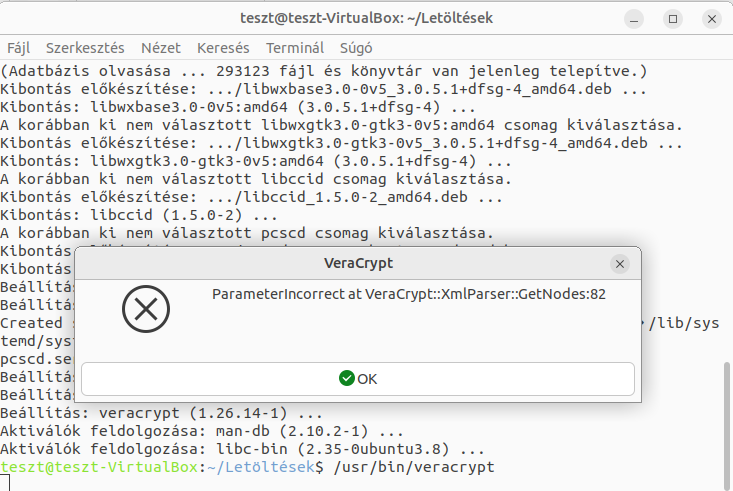
Task: Open the Terminál menu
Action: click(295, 48)
